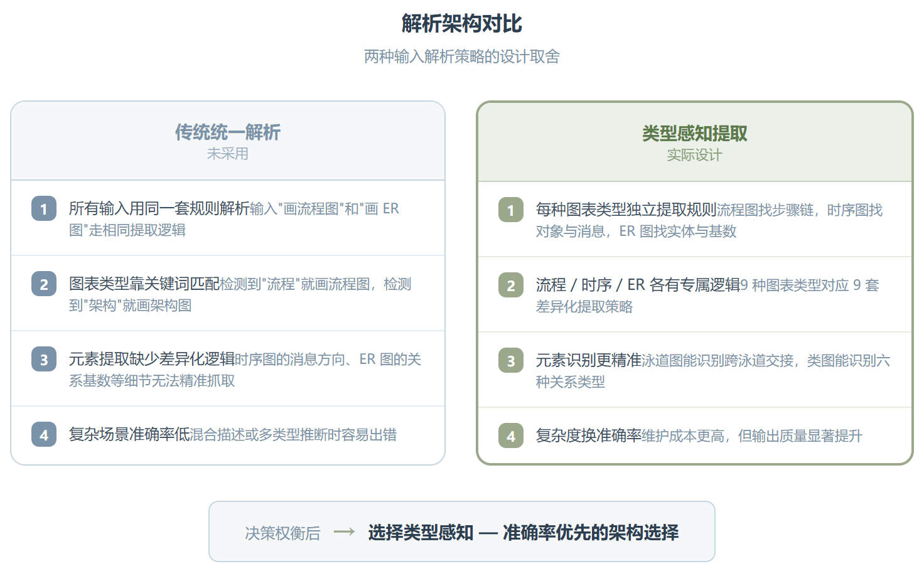Click number badge 4 beside 复杂度换准确率
The width and height of the screenshot is (924, 571).
tap(511, 436)
